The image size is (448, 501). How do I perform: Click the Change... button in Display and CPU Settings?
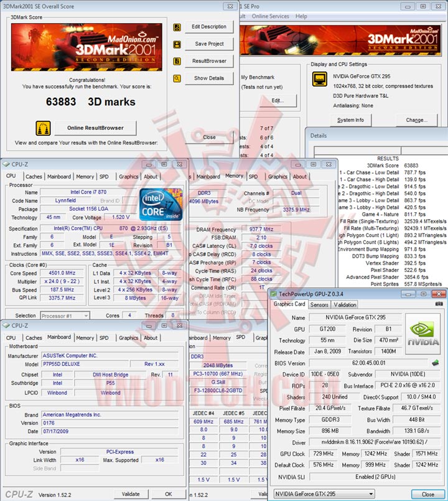point(416,120)
